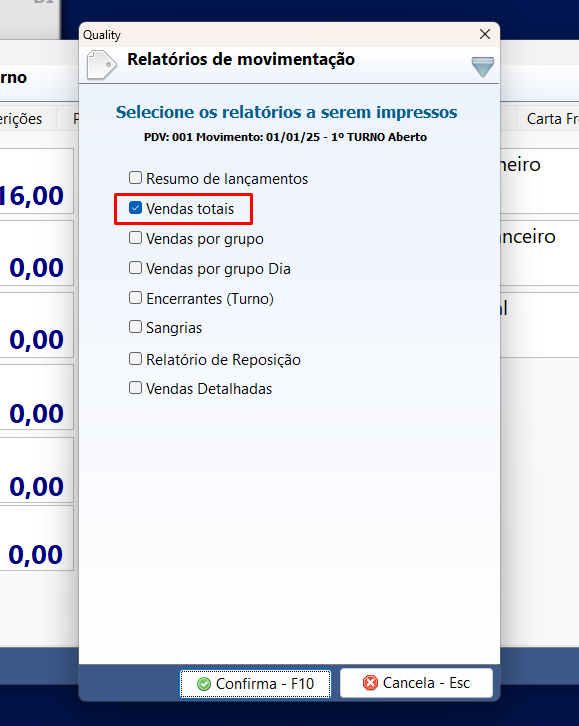
Task: Enable Relatório de Reposição report
Action: coord(135,359)
